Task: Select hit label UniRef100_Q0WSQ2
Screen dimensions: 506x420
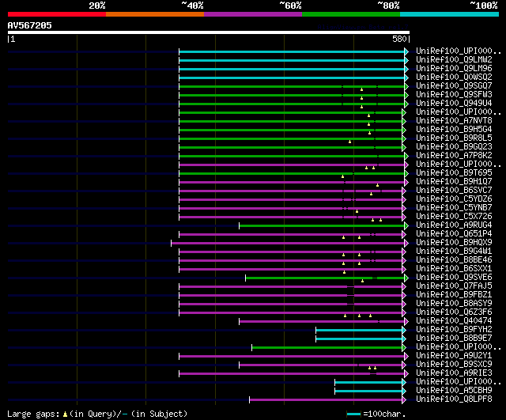Action: 454,78
